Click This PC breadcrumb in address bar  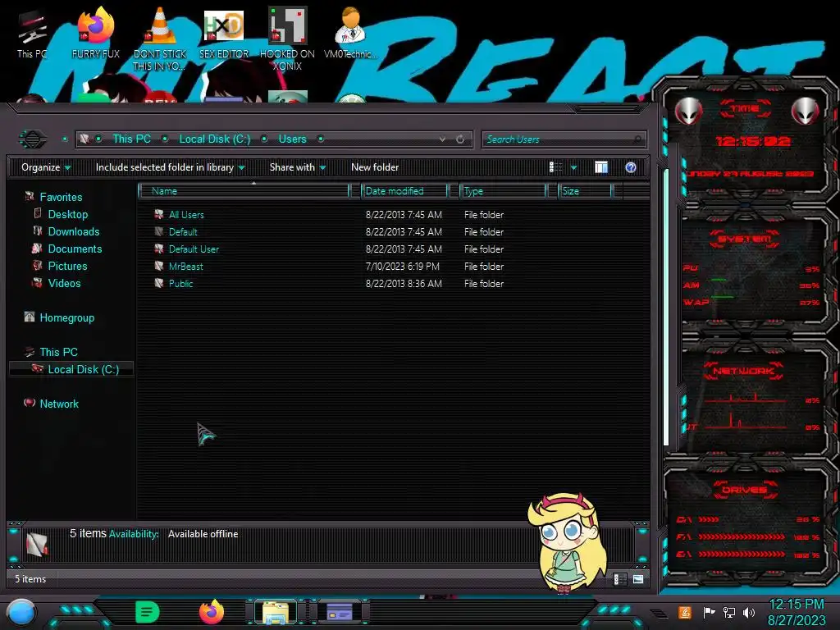pos(131,139)
